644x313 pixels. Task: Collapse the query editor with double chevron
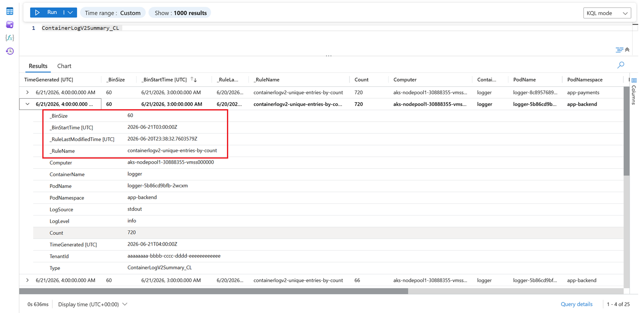tap(627, 50)
